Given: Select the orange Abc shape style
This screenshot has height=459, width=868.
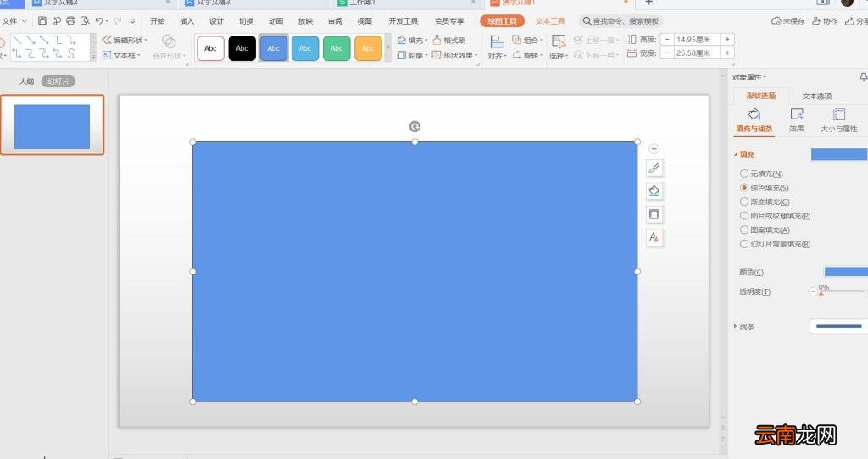Looking at the screenshot, I should click(368, 48).
